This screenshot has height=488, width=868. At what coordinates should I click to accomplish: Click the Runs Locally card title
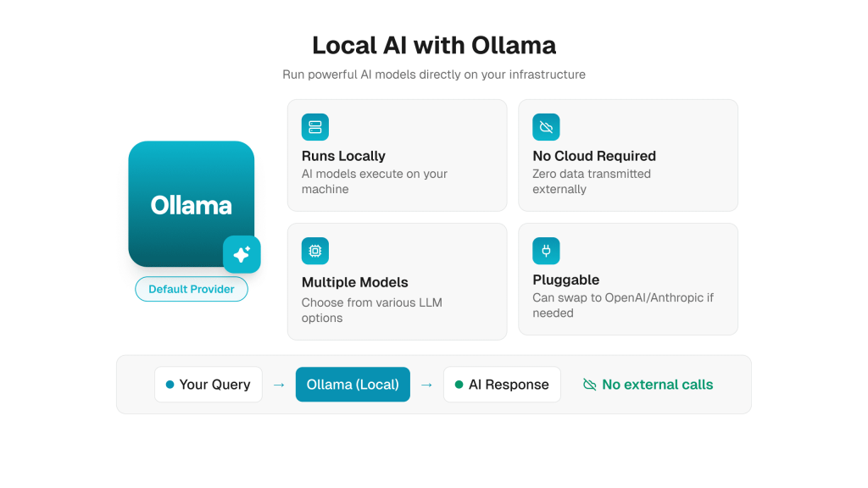343,156
